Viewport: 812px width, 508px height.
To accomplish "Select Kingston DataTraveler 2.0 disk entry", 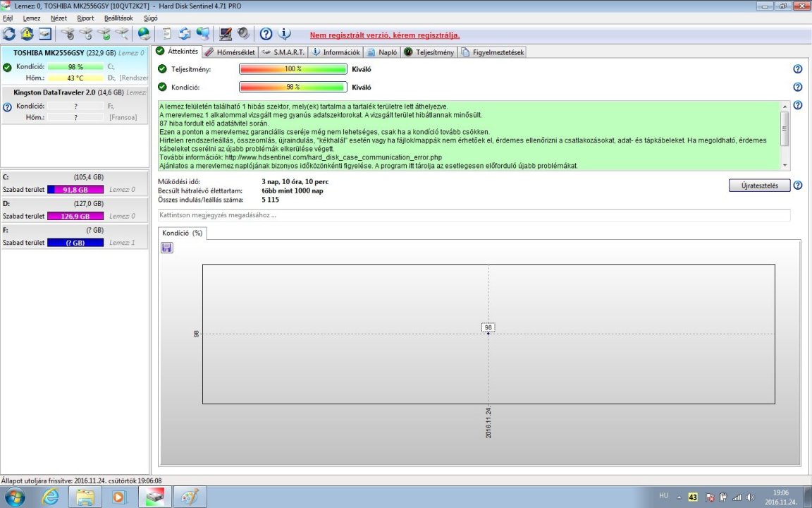I will 75,105.
